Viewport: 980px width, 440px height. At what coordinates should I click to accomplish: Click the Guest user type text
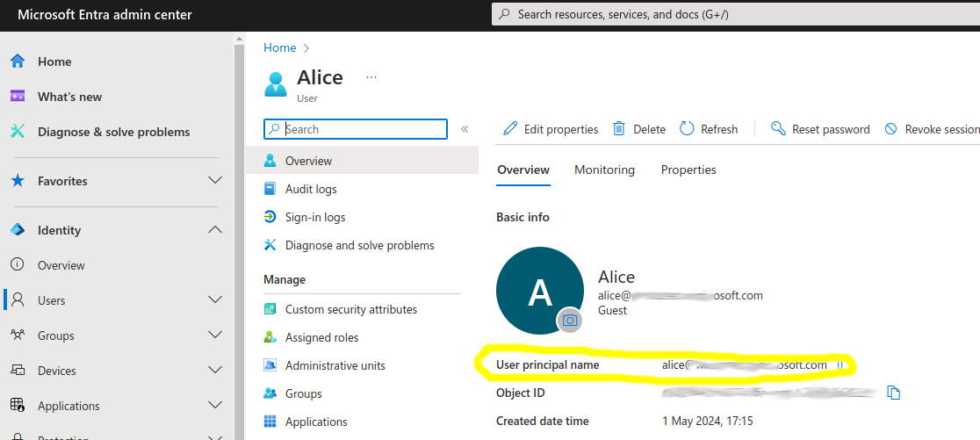point(613,310)
